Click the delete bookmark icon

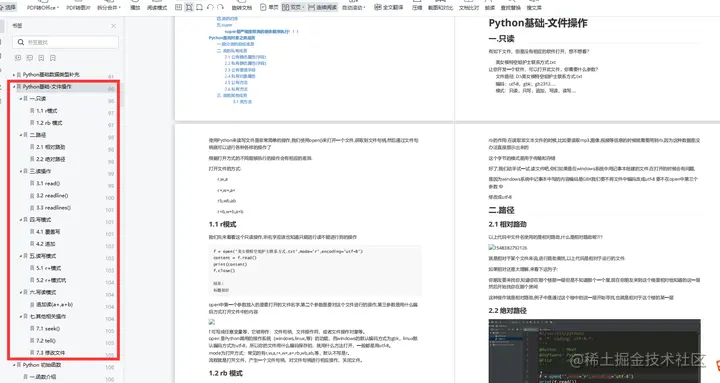pyautogui.click(x=53, y=58)
